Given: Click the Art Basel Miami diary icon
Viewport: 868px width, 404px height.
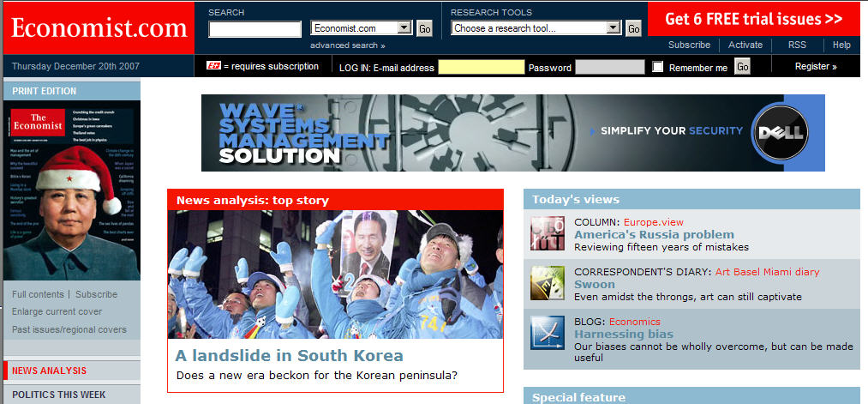Looking at the screenshot, I should (x=548, y=283).
